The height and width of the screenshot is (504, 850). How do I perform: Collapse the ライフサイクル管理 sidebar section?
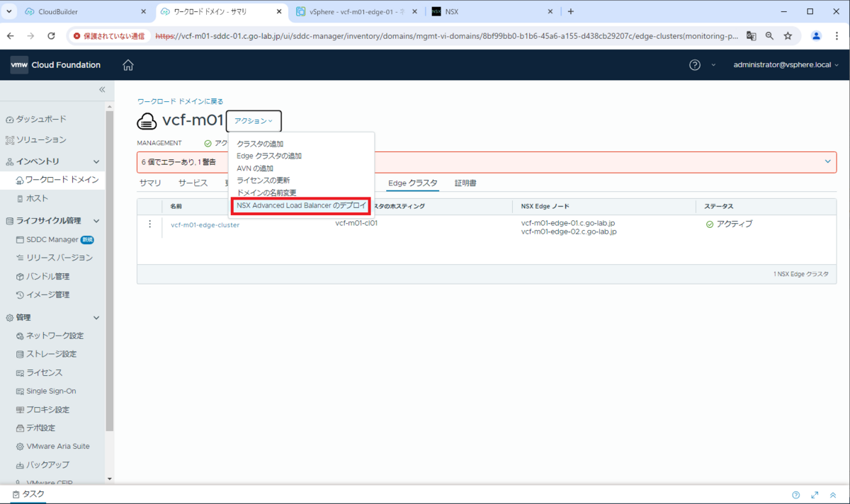(x=96, y=221)
